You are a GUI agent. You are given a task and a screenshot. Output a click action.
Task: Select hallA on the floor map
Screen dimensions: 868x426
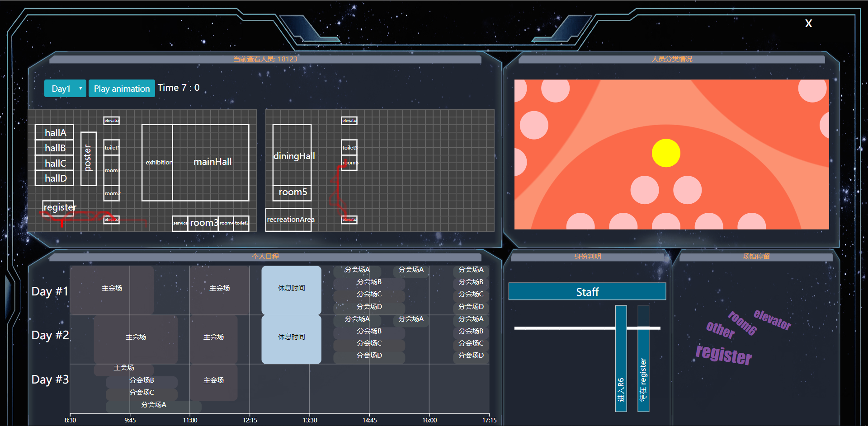[54, 132]
